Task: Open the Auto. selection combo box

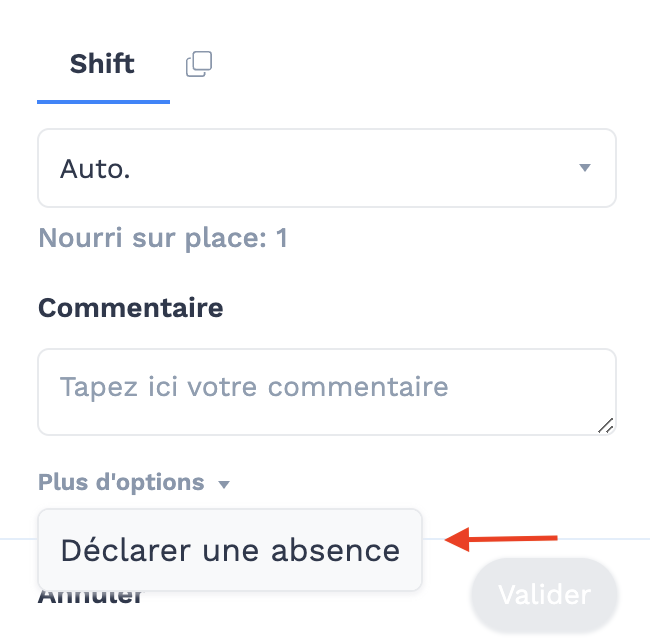Action: pyautogui.click(x=327, y=168)
